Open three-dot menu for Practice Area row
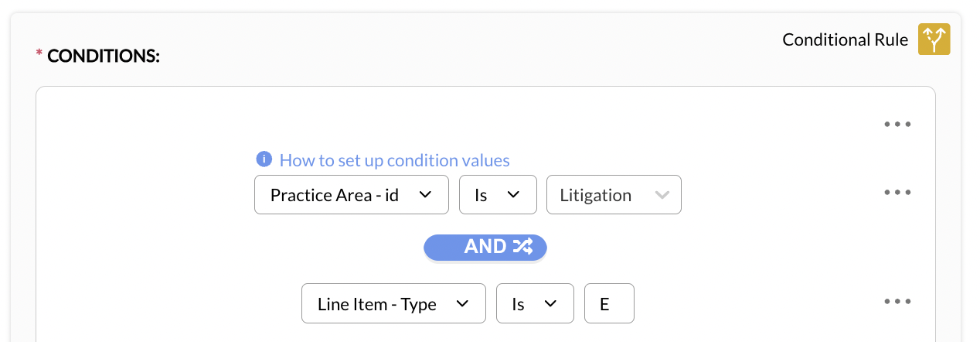The image size is (980, 342). click(x=897, y=193)
